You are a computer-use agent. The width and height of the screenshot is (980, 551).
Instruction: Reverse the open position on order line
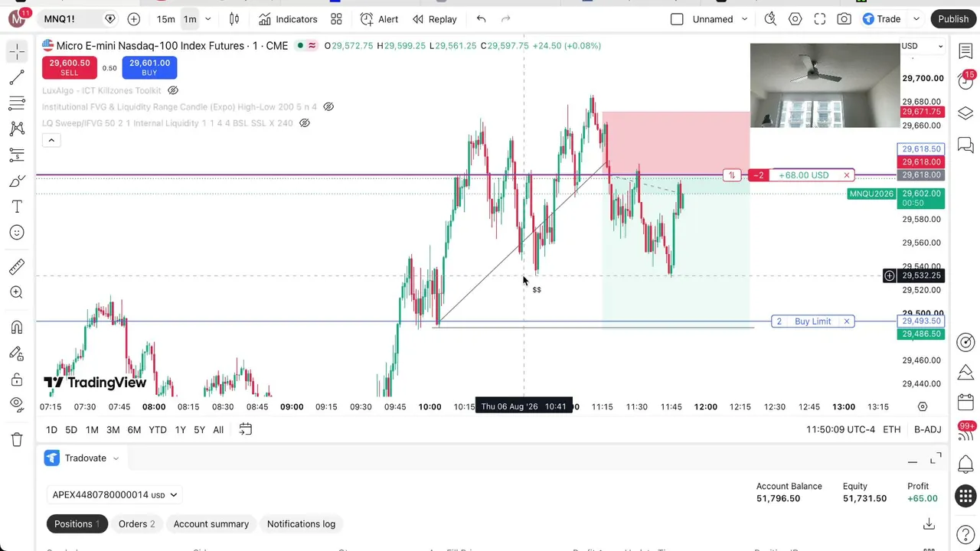pyautogui.click(x=732, y=175)
